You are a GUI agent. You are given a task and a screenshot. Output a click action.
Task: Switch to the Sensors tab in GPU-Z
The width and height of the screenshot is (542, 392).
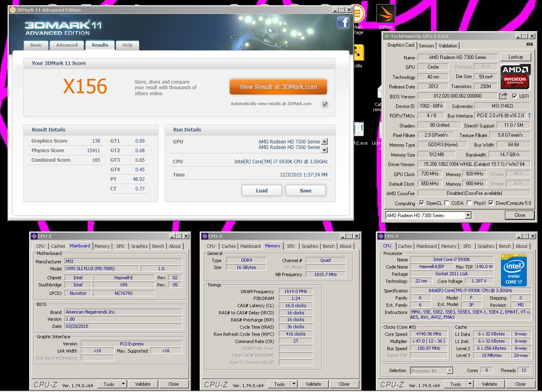coord(426,45)
